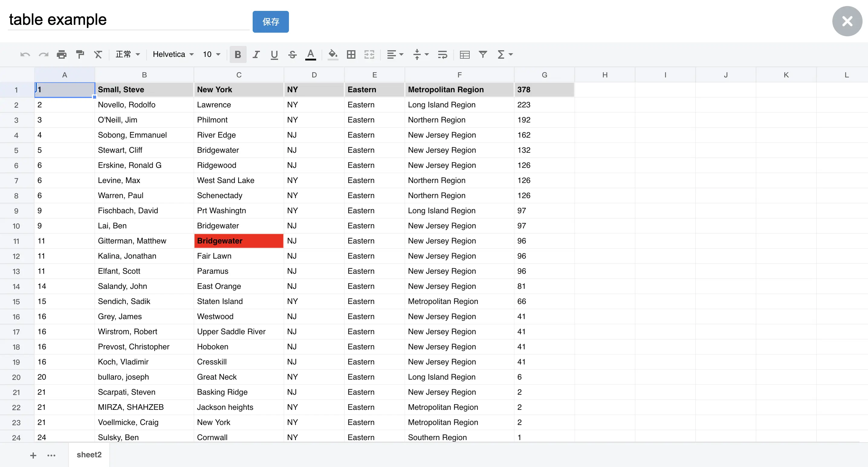Click cell Small, Steve

point(144,90)
